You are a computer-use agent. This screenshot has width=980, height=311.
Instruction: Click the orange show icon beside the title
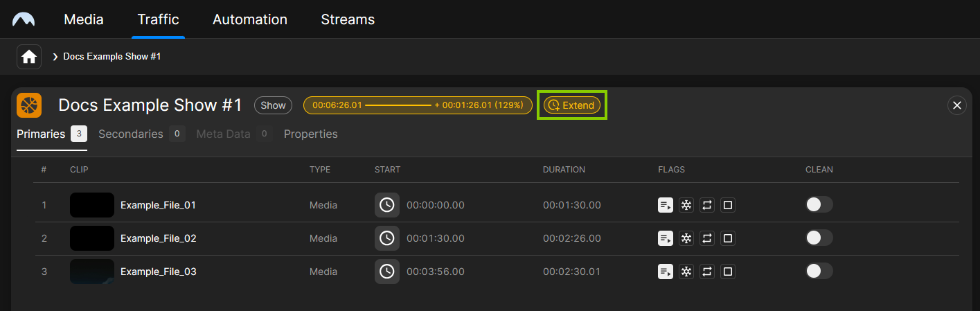point(29,105)
